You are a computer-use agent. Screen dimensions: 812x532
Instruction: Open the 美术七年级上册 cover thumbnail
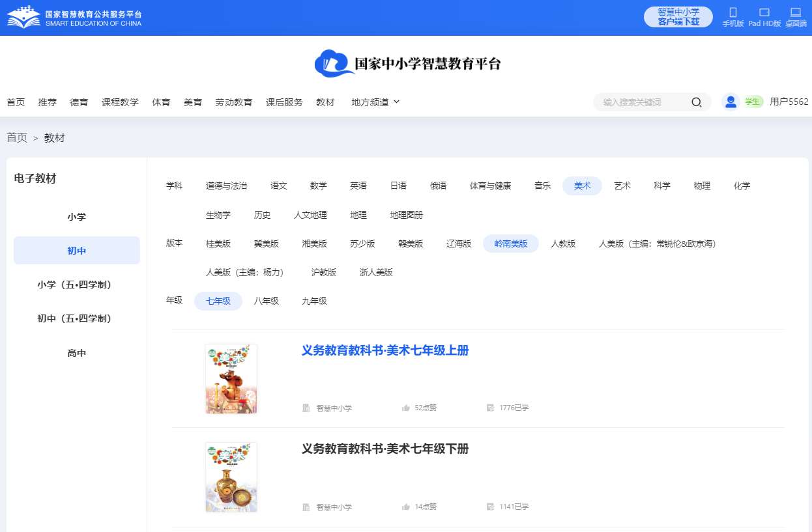pyautogui.click(x=231, y=378)
